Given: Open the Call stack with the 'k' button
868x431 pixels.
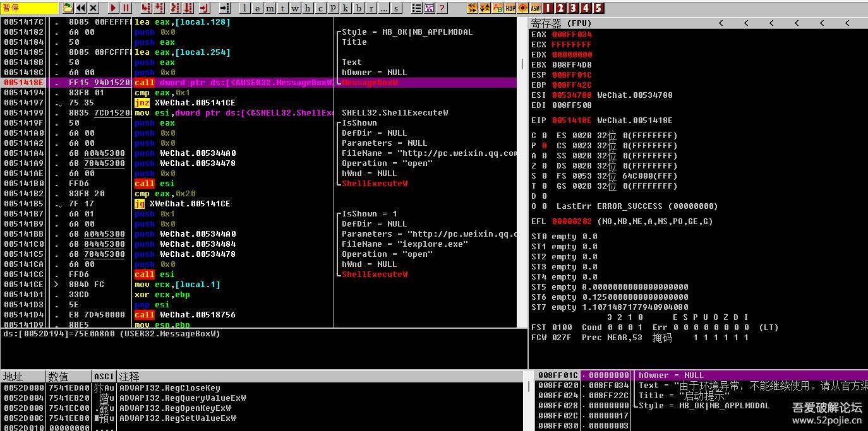Looking at the screenshot, I should pos(346,8).
